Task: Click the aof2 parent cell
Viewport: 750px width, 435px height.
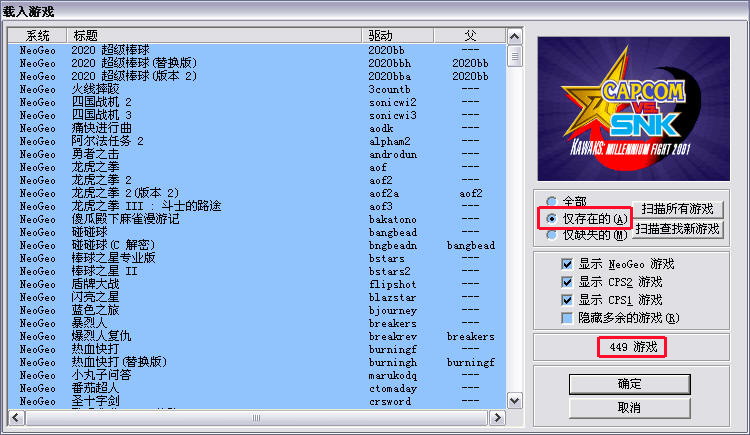Action: coord(471,193)
